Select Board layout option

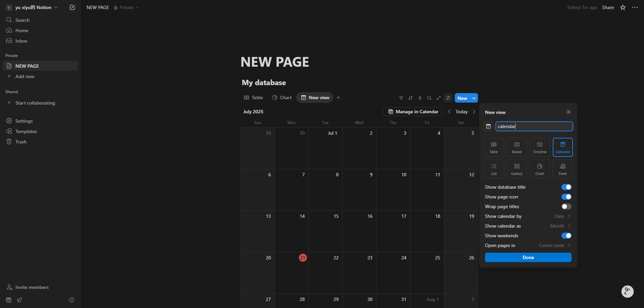tap(517, 147)
